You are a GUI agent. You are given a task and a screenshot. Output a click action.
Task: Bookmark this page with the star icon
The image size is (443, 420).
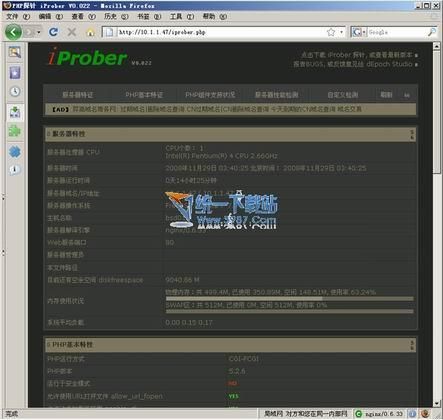point(331,32)
